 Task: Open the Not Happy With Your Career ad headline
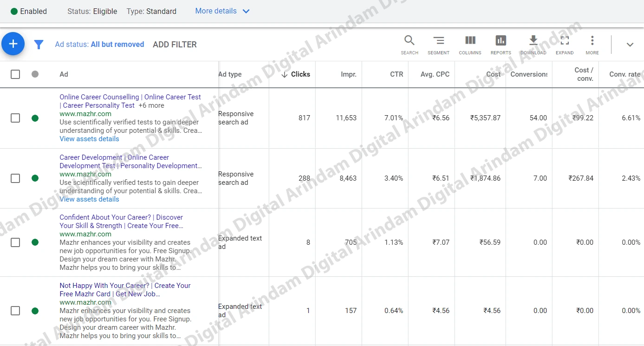click(x=125, y=290)
